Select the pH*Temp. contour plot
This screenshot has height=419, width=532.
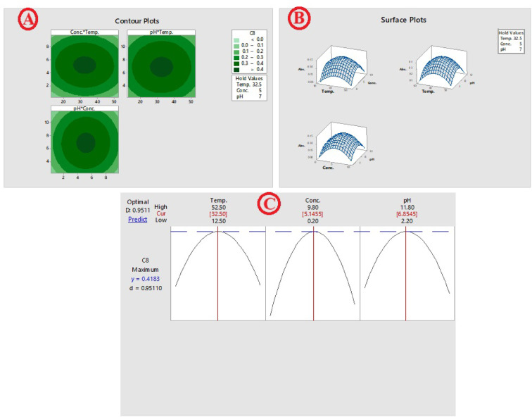(160, 65)
